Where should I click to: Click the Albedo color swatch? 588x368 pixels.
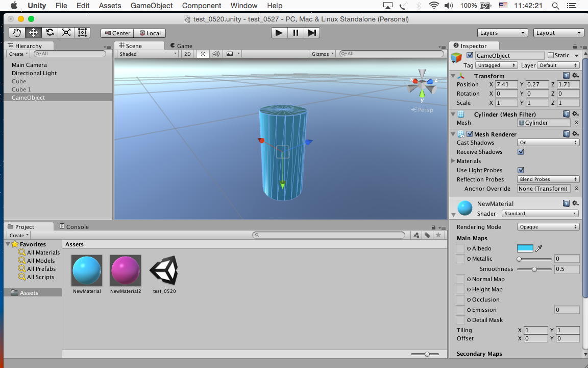[525, 248]
